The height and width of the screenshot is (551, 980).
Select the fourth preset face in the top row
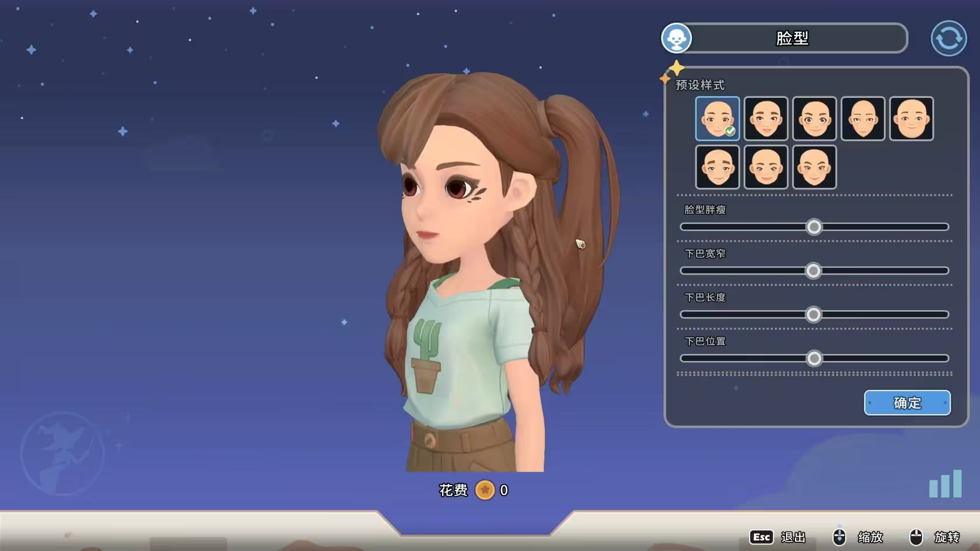tap(863, 119)
